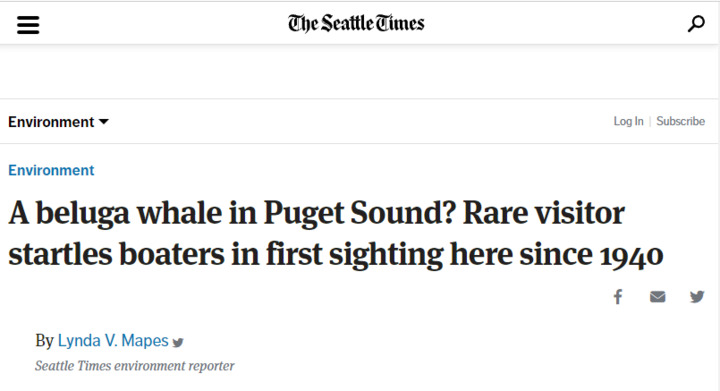Open the blue Environment category link
720x391 pixels.
[51, 170]
